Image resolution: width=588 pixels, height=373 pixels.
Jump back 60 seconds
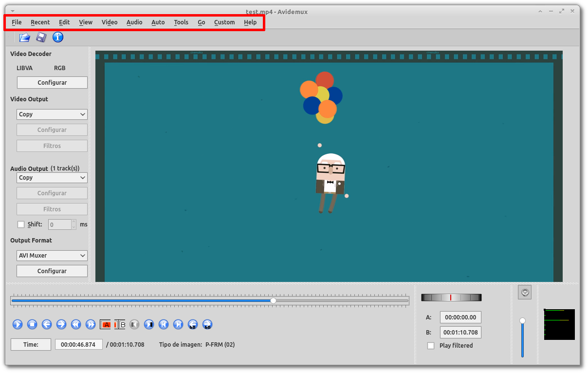[193, 324]
